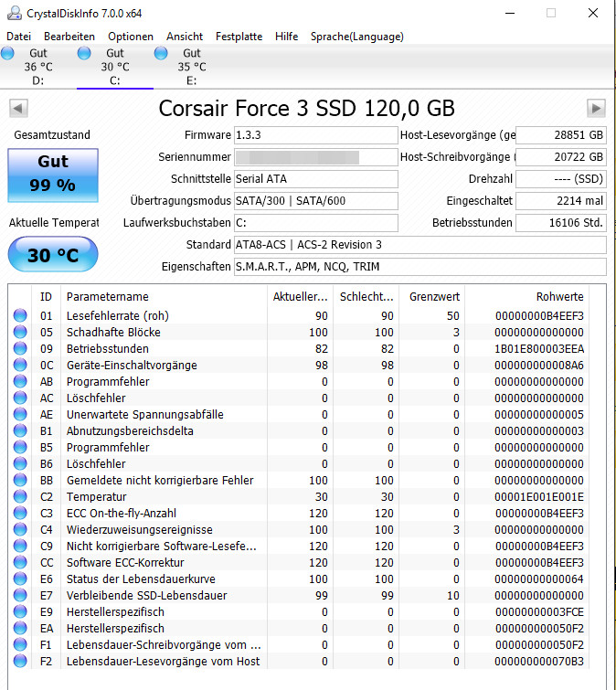Click status orb for ID AB Programmfehler
This screenshot has height=690, width=616.
point(20,381)
